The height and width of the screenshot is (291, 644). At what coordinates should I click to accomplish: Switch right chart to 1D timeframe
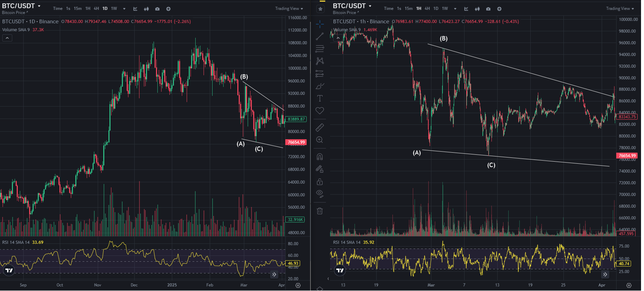pyautogui.click(x=436, y=8)
